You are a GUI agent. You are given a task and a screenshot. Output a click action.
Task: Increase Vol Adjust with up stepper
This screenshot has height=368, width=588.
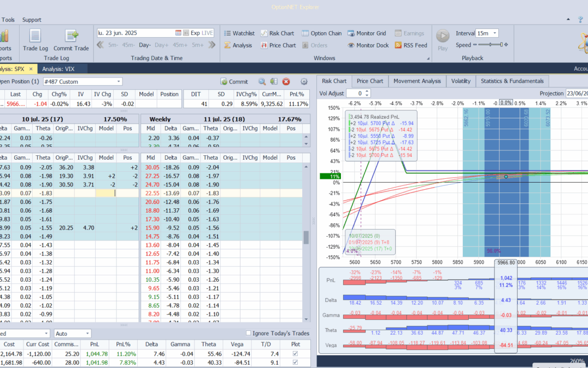point(367,91)
